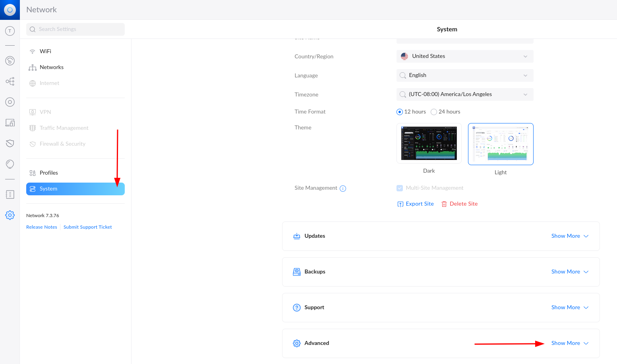Open the Settings gear in sidebar

tap(10, 215)
